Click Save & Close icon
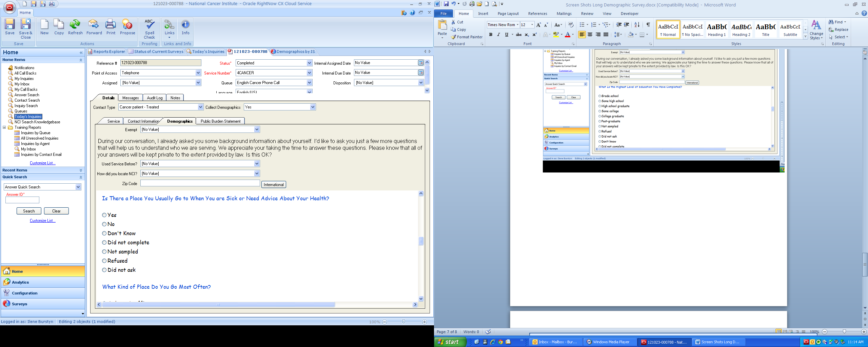This screenshot has height=347, width=868. click(25, 29)
